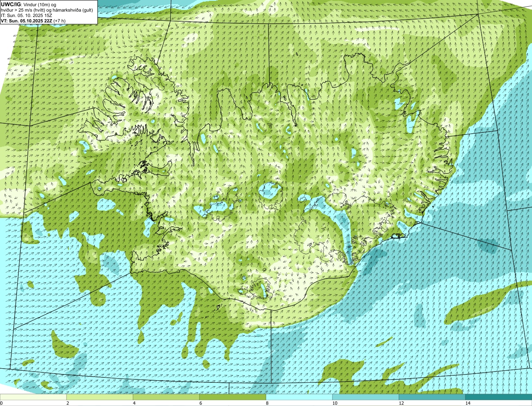Viewport: 532px width, 406px height.
Task: Click the "6" label on the color scale
Action: [x=201, y=403]
